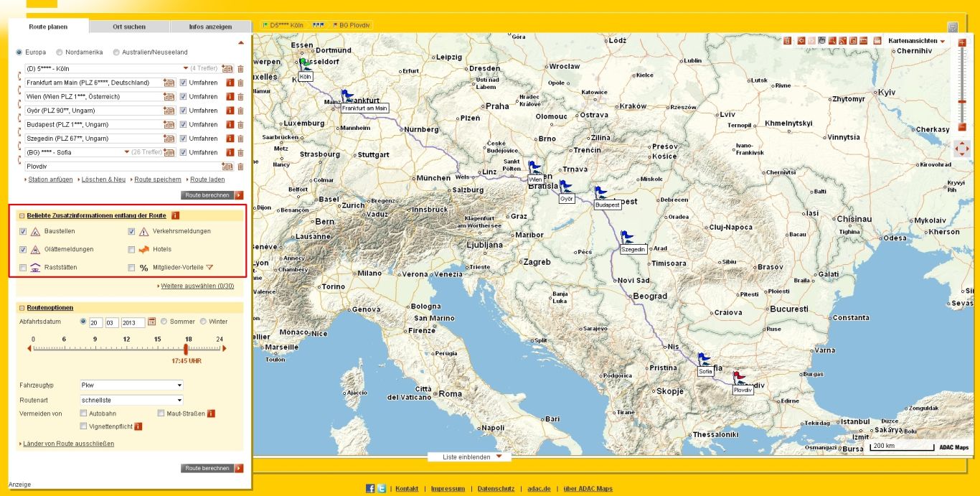Viewport: 980px width, 496px height.
Task: Click the map zoom-in plus button
Action: [961, 43]
